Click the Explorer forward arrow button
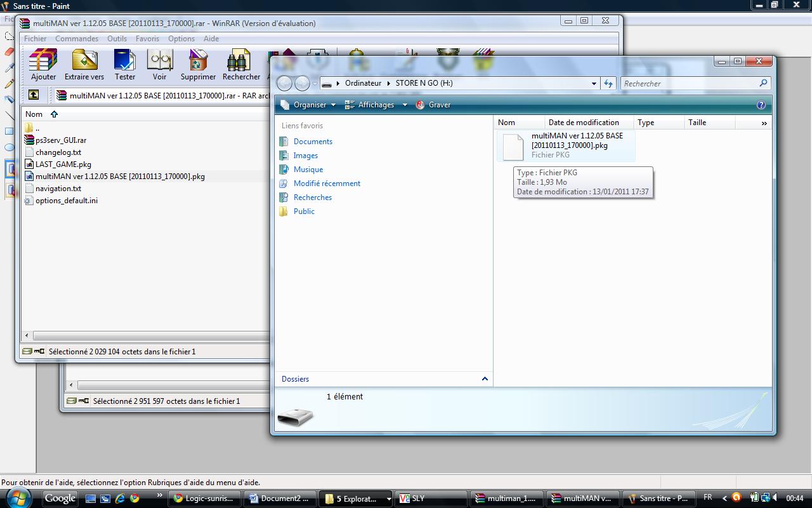This screenshot has height=508, width=812. tap(302, 83)
